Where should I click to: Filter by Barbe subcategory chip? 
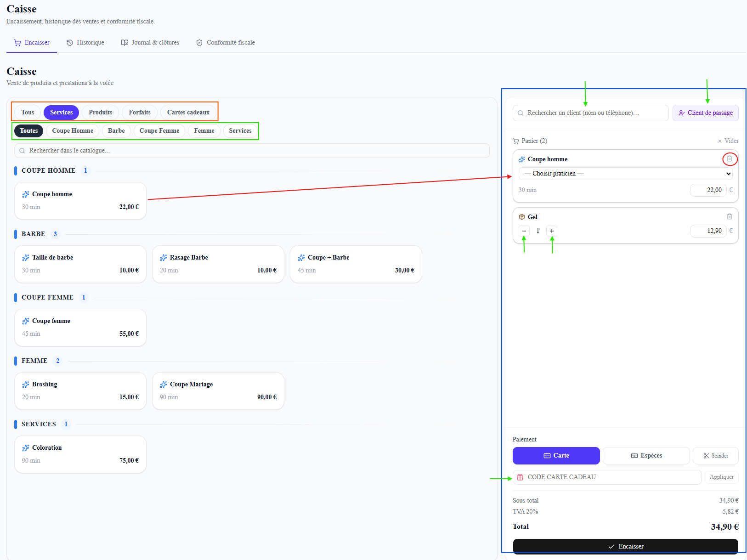click(x=116, y=131)
